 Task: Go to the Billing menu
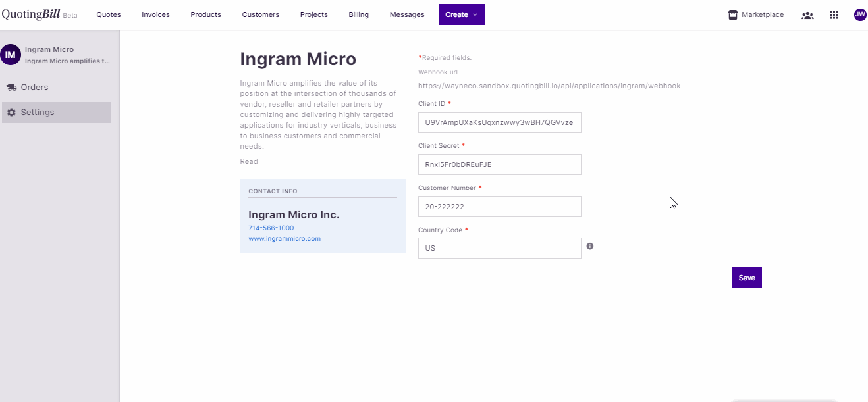click(x=358, y=14)
